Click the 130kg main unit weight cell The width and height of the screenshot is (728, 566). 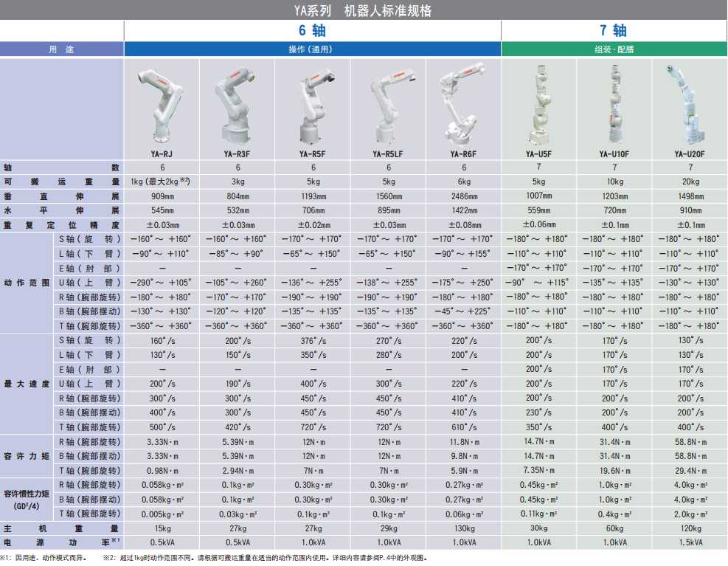pos(463,528)
